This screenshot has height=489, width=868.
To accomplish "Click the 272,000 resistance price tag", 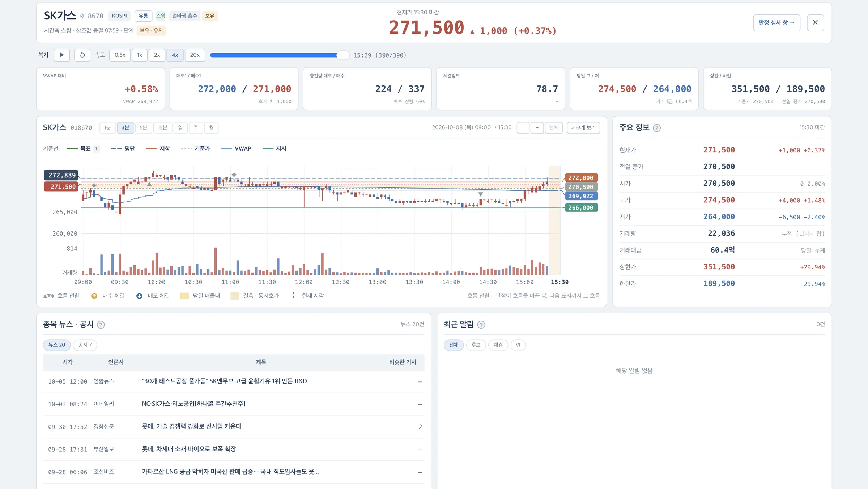I will [x=581, y=178].
